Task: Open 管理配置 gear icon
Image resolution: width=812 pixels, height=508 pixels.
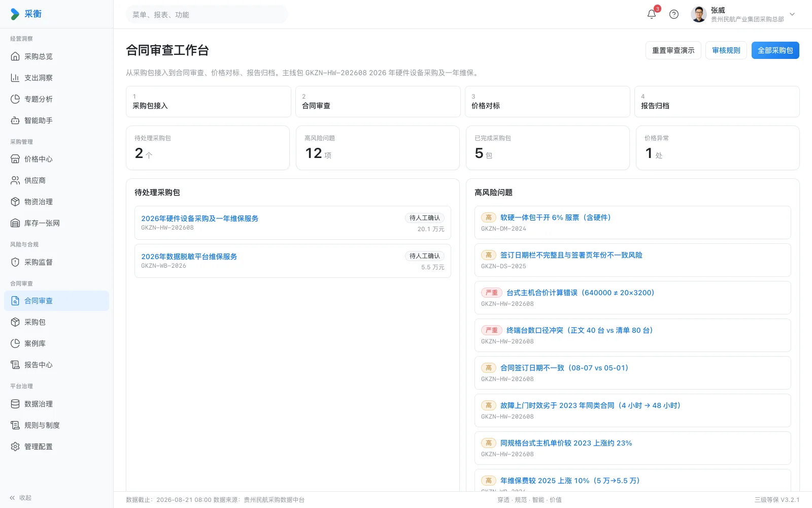Action: (x=15, y=447)
